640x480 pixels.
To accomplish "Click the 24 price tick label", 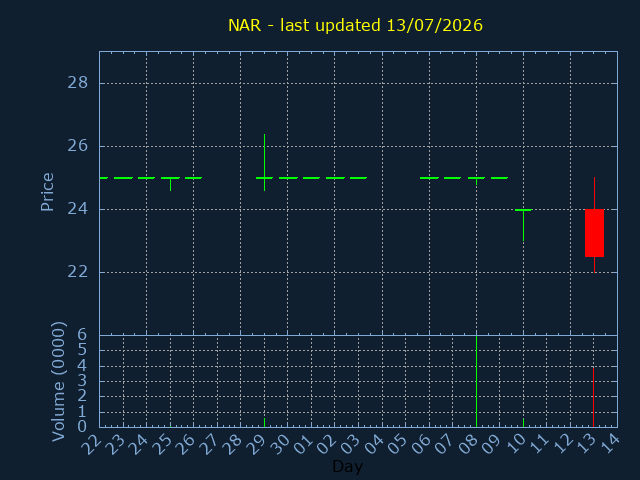I will click(x=78, y=209).
